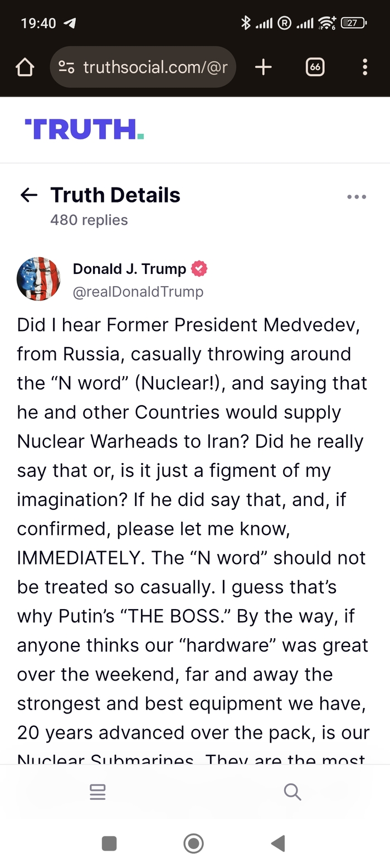Screen dimensions: 390x868
Task: Tap the red verified badge icon
Action: coord(199,269)
